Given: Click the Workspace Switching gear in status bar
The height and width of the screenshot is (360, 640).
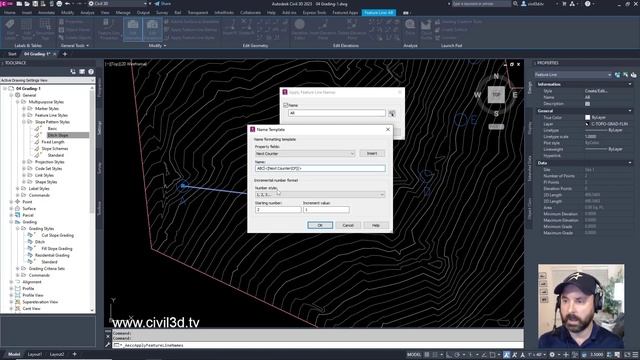Looking at the screenshot, I should pyautogui.click(x=552, y=355).
